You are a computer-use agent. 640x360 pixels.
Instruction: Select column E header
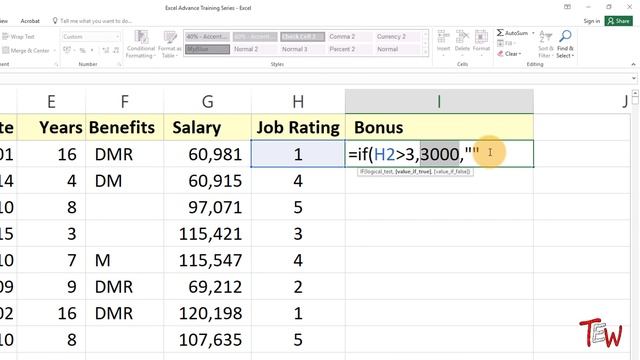(51, 101)
